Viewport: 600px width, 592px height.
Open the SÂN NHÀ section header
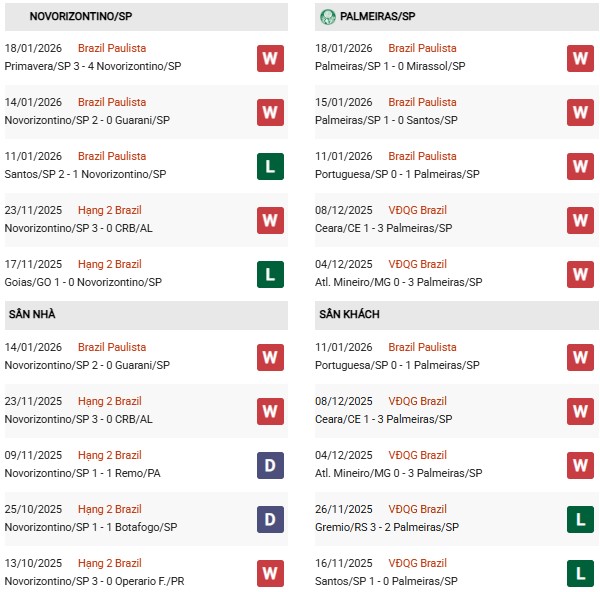(x=32, y=315)
